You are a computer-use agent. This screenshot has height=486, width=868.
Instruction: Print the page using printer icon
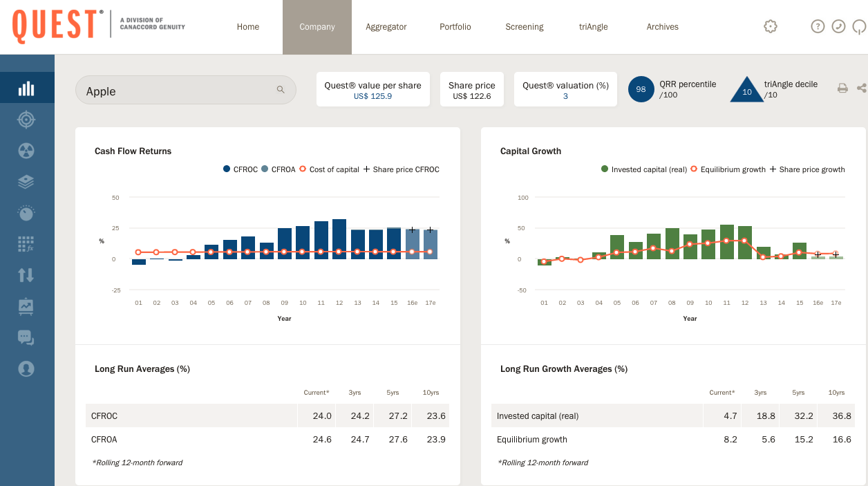(842, 88)
